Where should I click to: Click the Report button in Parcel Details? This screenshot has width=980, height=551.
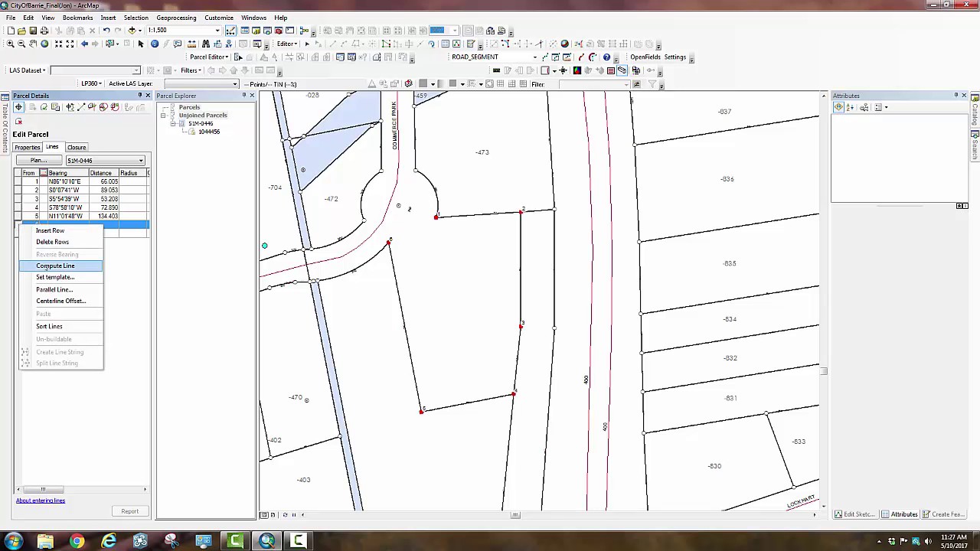coord(129,510)
